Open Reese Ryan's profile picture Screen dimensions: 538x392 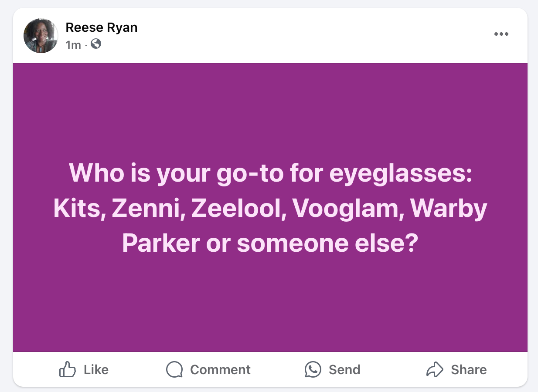point(41,36)
